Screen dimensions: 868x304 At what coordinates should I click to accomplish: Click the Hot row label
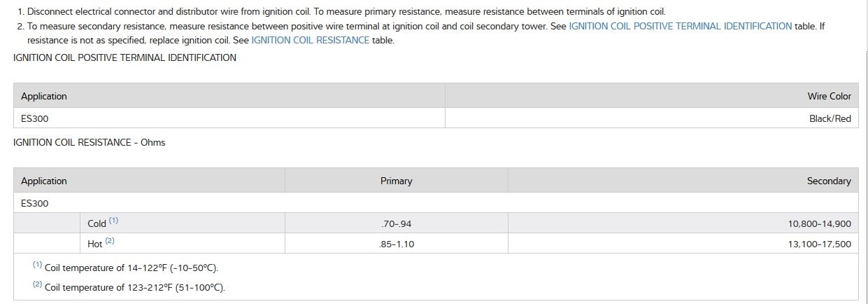pyautogui.click(x=95, y=244)
